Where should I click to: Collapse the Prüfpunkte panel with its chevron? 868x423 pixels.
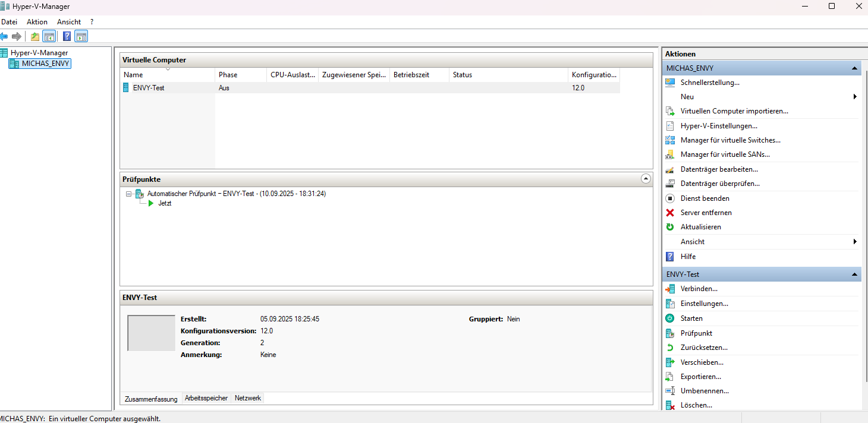(646, 178)
